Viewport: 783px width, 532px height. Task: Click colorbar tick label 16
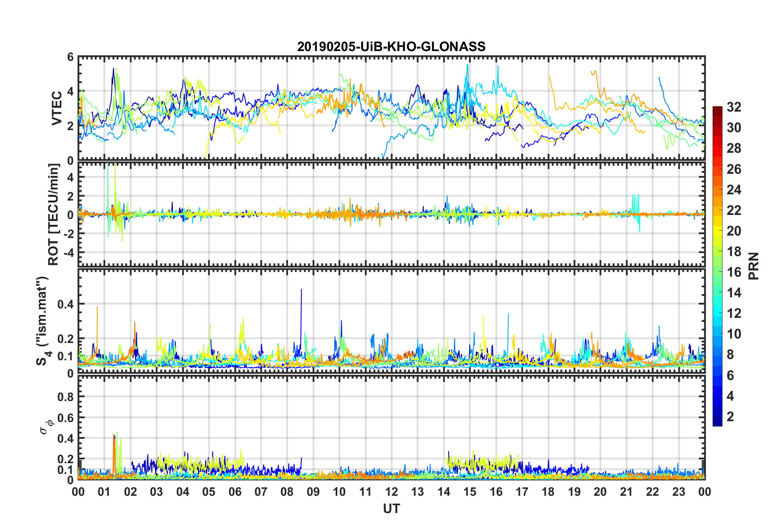pyautogui.click(x=734, y=272)
